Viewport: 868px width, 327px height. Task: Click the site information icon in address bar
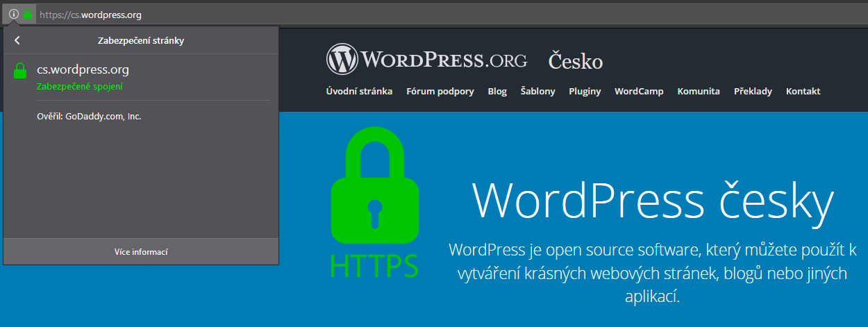pyautogui.click(x=14, y=14)
